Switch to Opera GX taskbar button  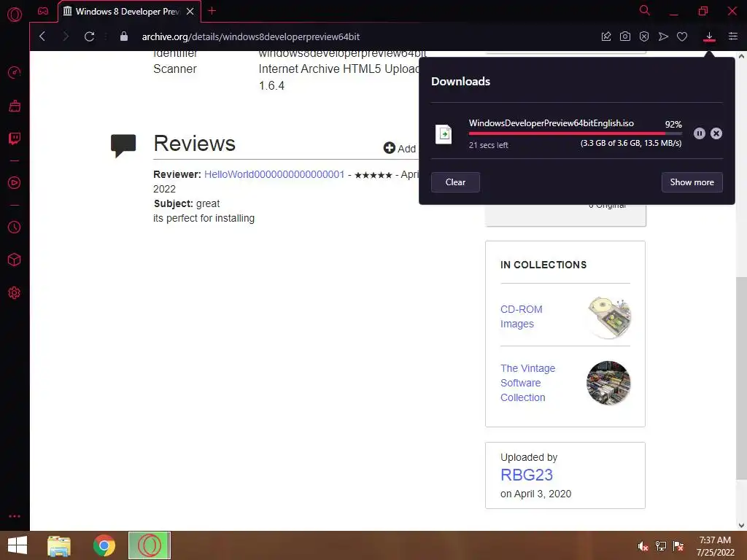click(x=150, y=545)
